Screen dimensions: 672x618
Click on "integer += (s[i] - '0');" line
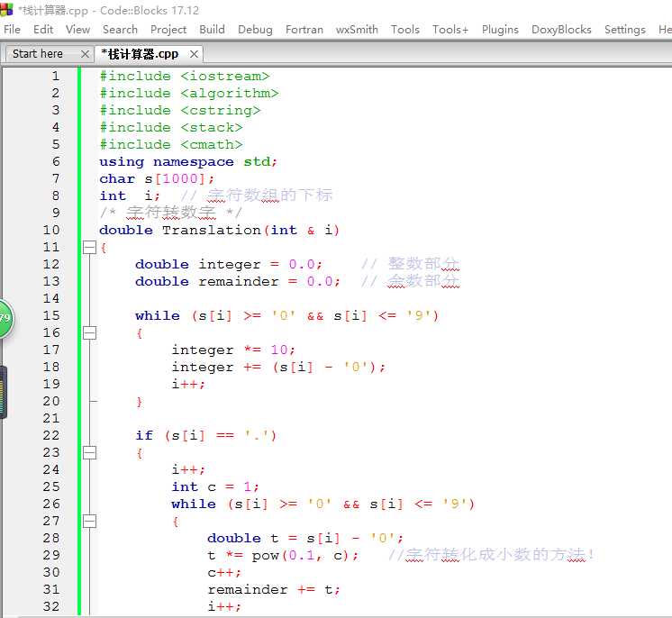pyautogui.click(x=278, y=368)
